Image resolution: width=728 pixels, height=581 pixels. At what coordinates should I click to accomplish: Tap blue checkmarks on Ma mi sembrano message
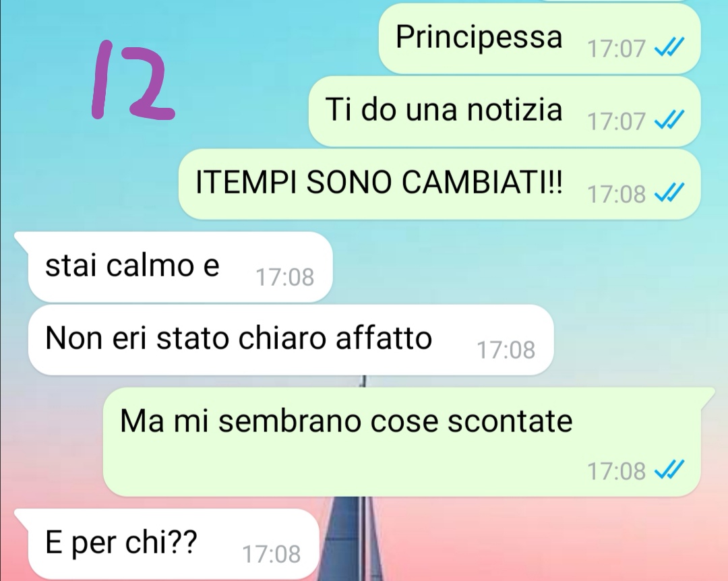[669, 470]
